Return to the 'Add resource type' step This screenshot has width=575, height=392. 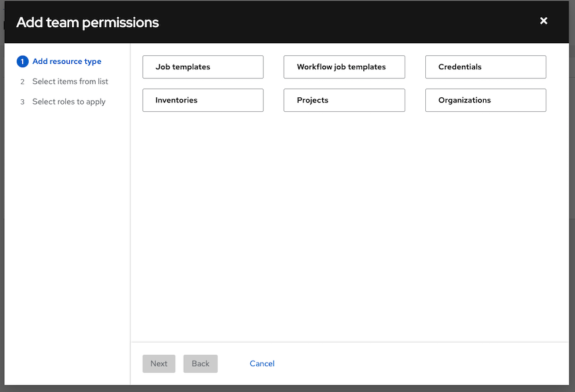click(x=67, y=61)
